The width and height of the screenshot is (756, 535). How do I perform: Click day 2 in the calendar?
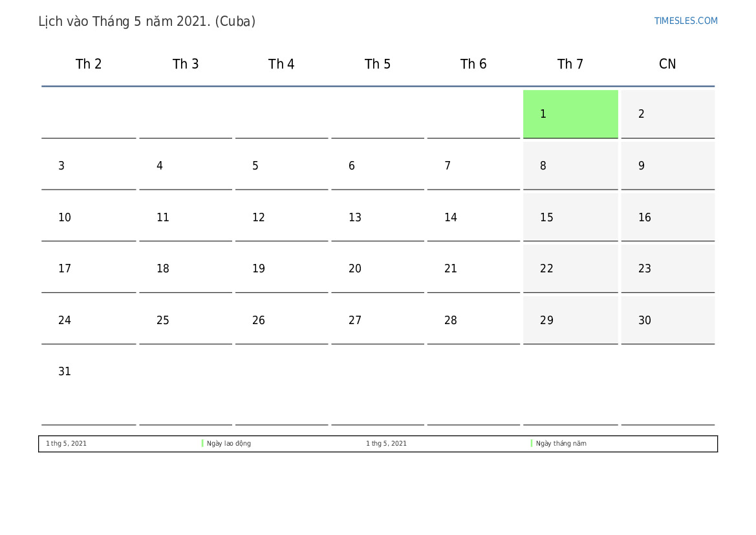pos(668,114)
